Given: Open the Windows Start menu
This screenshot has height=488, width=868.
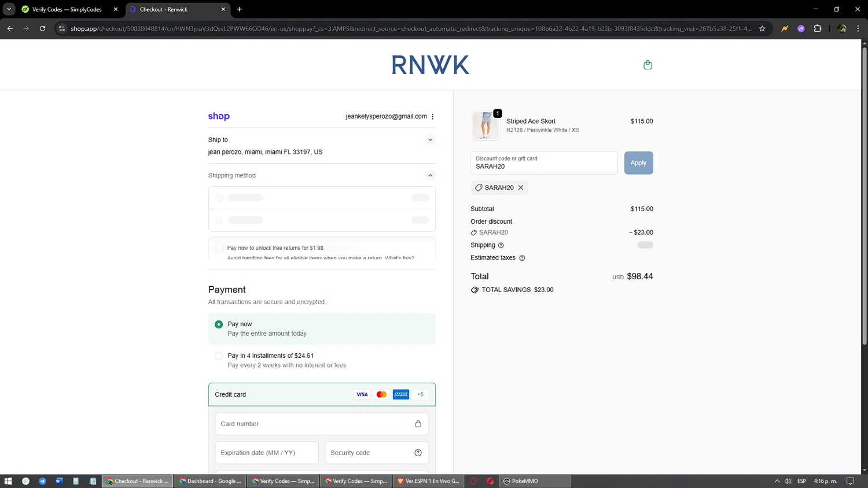Looking at the screenshot, I should click(8, 481).
